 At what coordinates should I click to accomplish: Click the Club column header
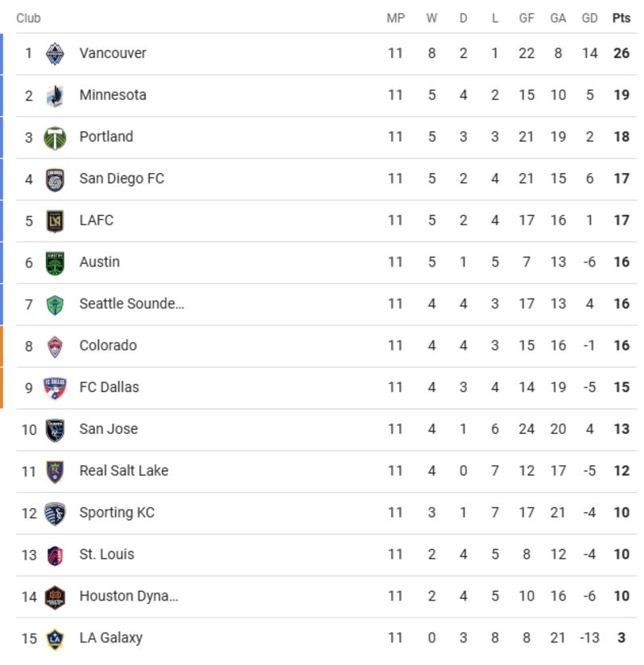[x=28, y=18]
